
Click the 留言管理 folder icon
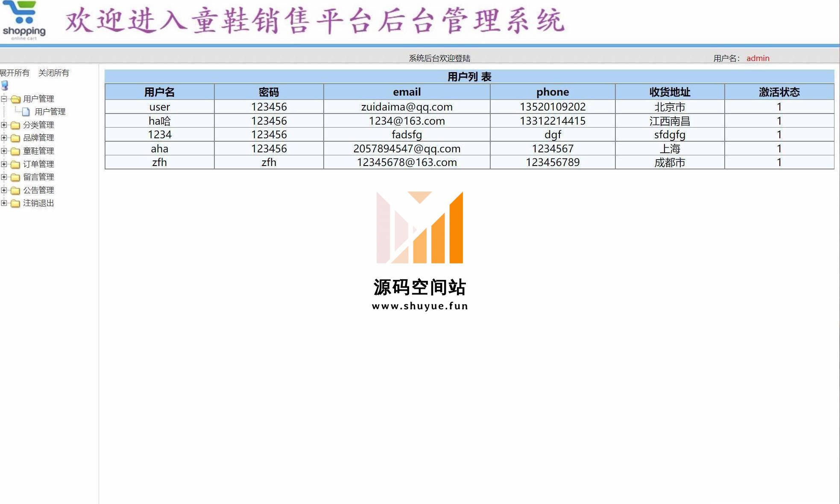click(x=15, y=177)
